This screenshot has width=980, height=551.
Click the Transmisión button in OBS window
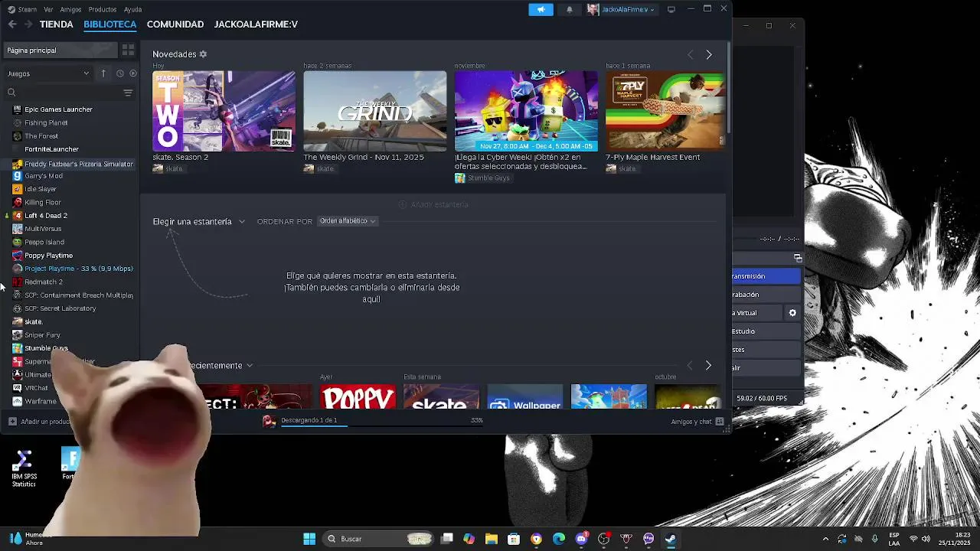coord(766,276)
